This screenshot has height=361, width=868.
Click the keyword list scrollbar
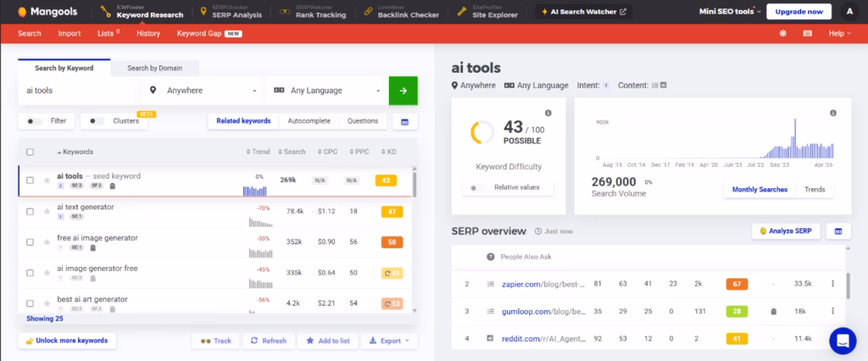pos(415,186)
